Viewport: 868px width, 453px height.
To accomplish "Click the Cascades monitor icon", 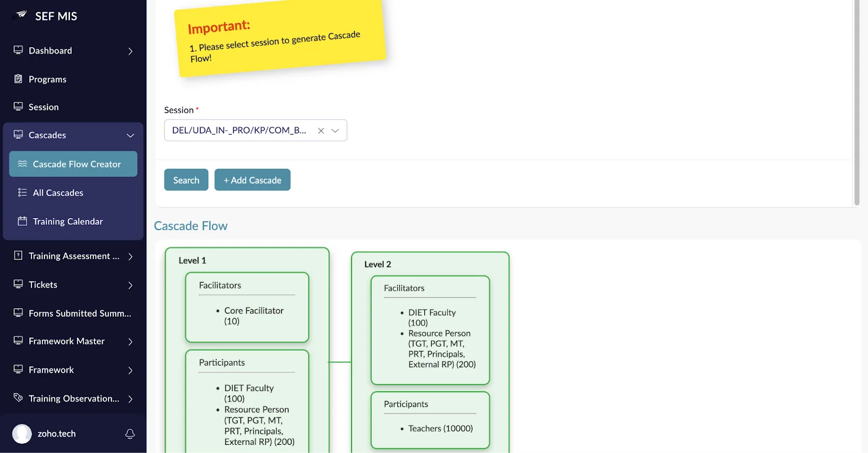I will tap(18, 135).
